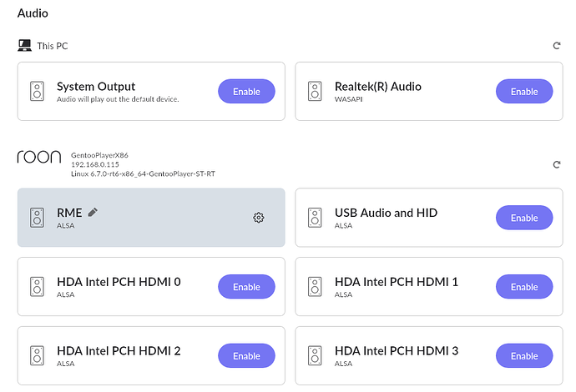Click the roon logo
Image resolution: width=576 pixels, height=392 pixels.
tap(39, 157)
